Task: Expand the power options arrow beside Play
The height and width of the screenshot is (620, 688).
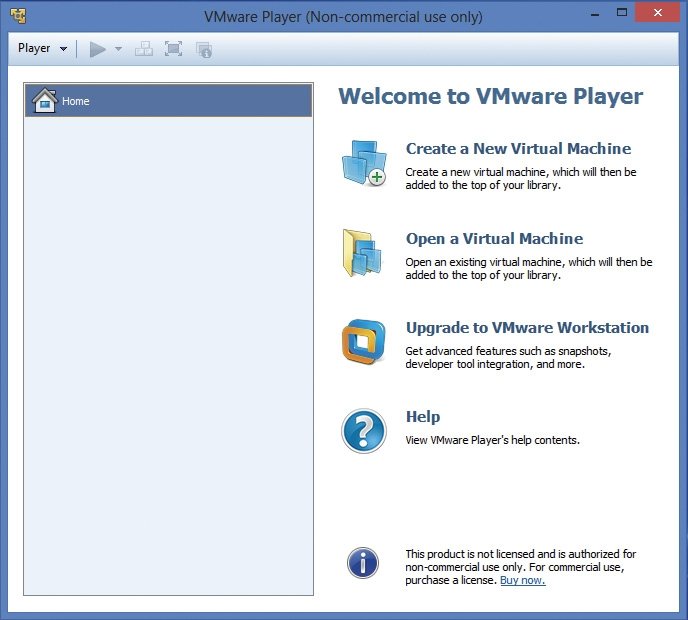Action: pyautogui.click(x=118, y=49)
